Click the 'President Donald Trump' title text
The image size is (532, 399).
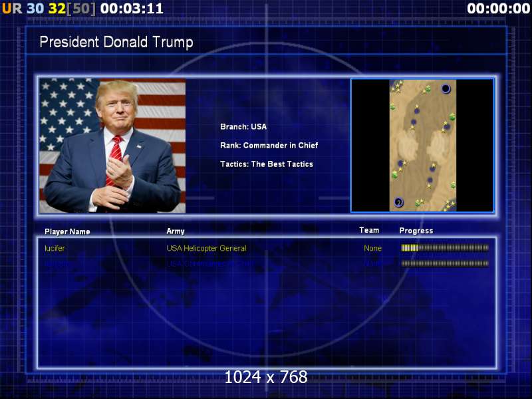[116, 43]
